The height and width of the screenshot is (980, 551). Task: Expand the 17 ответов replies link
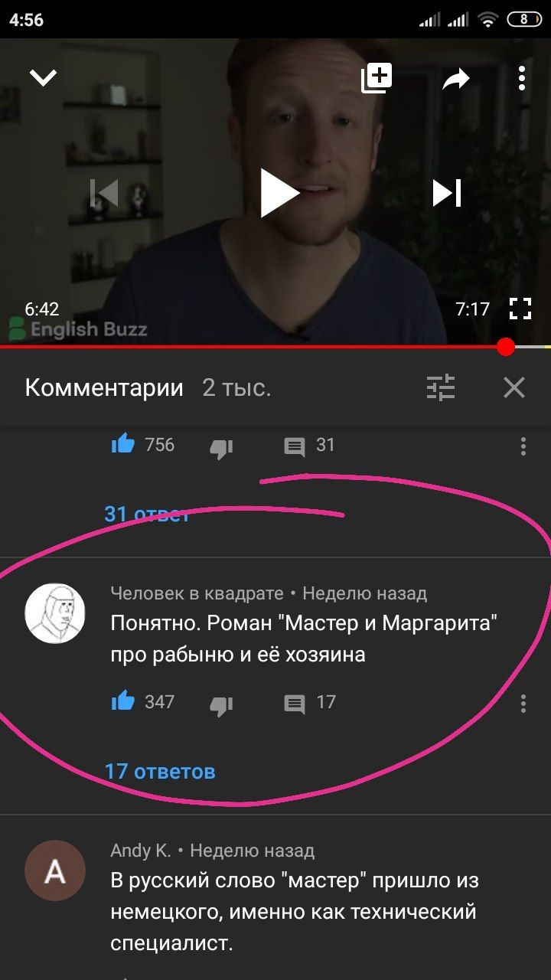[160, 771]
